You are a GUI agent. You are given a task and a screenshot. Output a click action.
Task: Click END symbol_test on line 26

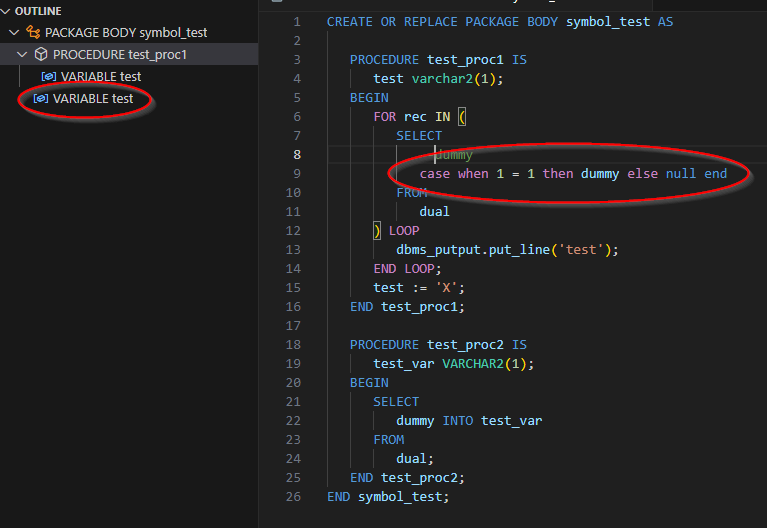[x=384, y=497]
